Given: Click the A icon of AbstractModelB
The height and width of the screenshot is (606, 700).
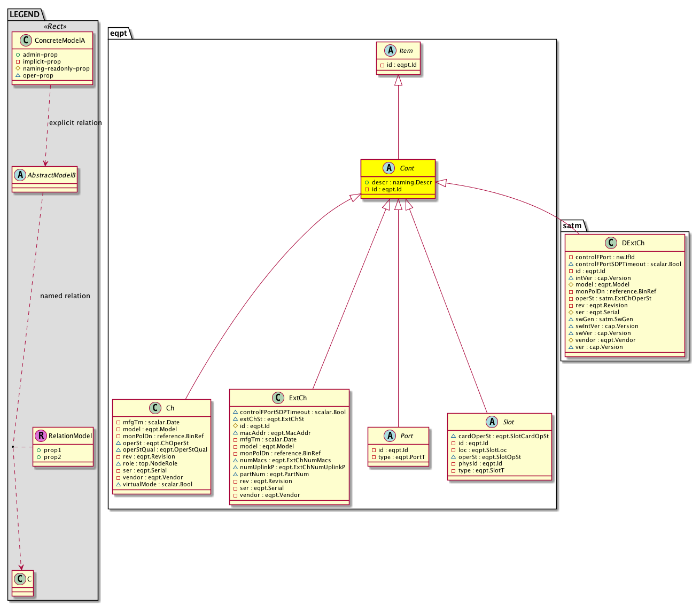Looking at the screenshot, I should [20, 175].
